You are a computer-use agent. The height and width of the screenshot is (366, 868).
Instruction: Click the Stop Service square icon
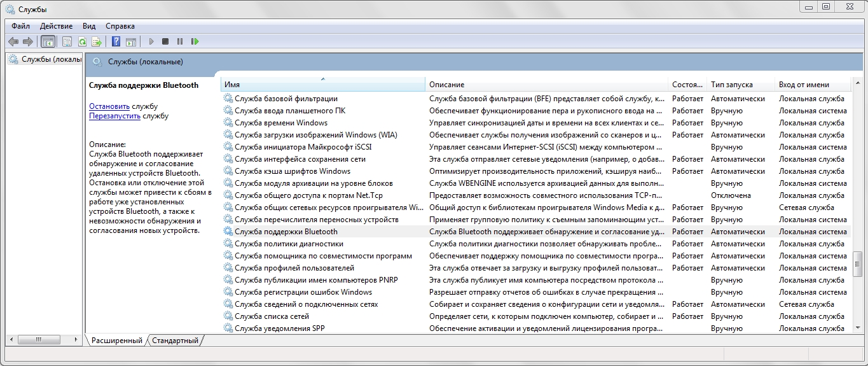pyautogui.click(x=165, y=41)
